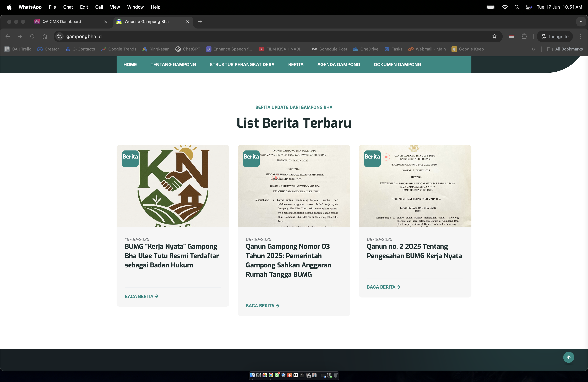The width and height of the screenshot is (588, 382).
Task: Open the Google Keep bookmark
Action: (468, 49)
